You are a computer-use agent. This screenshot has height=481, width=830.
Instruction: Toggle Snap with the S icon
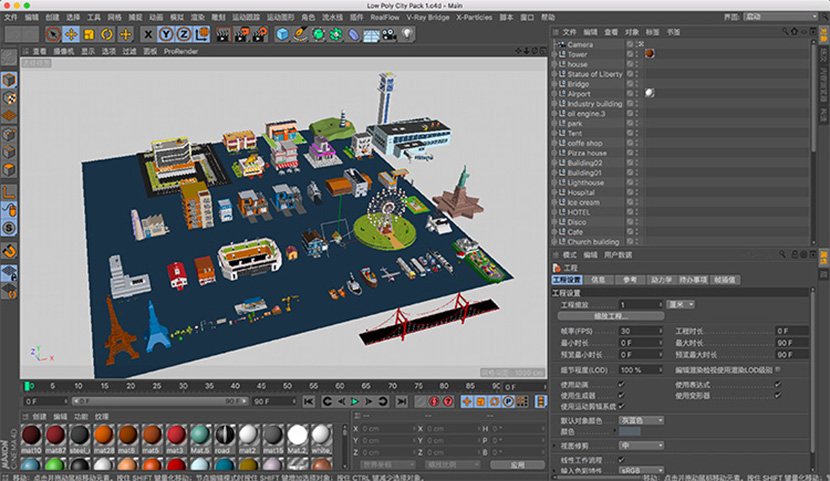(x=9, y=228)
